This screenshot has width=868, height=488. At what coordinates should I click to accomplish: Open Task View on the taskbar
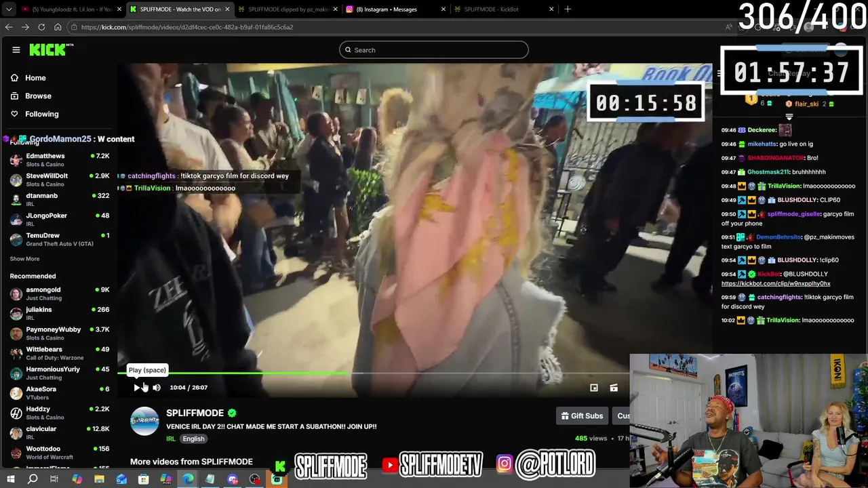pos(54,479)
